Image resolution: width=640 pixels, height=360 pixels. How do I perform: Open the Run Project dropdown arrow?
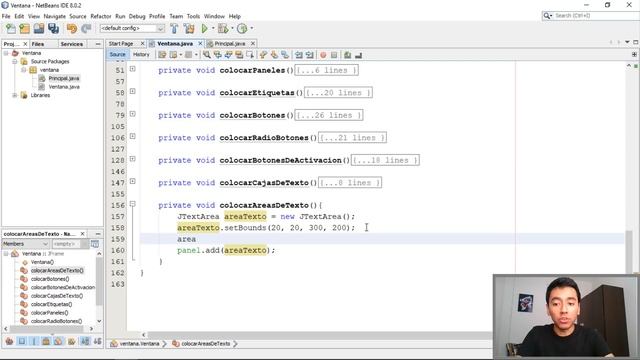coord(213,28)
